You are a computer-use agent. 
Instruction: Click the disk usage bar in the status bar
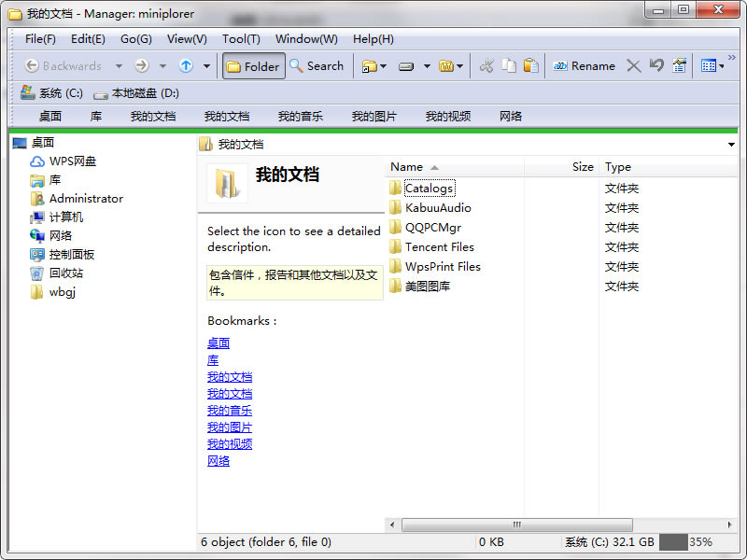coord(675,541)
